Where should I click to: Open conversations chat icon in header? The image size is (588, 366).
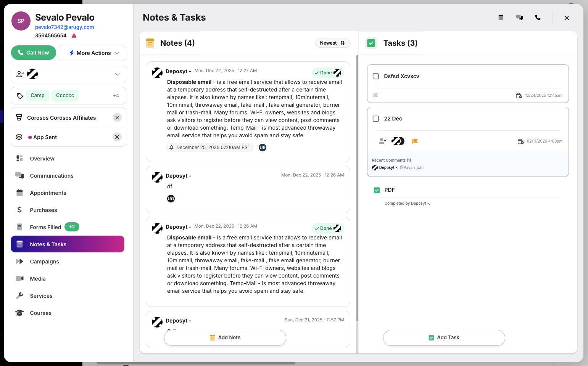pyautogui.click(x=520, y=18)
